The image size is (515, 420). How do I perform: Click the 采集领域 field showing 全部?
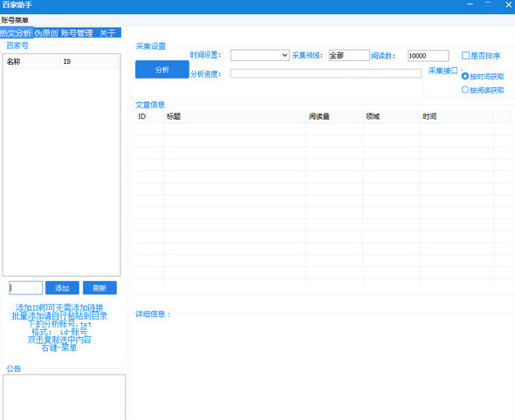pos(349,55)
